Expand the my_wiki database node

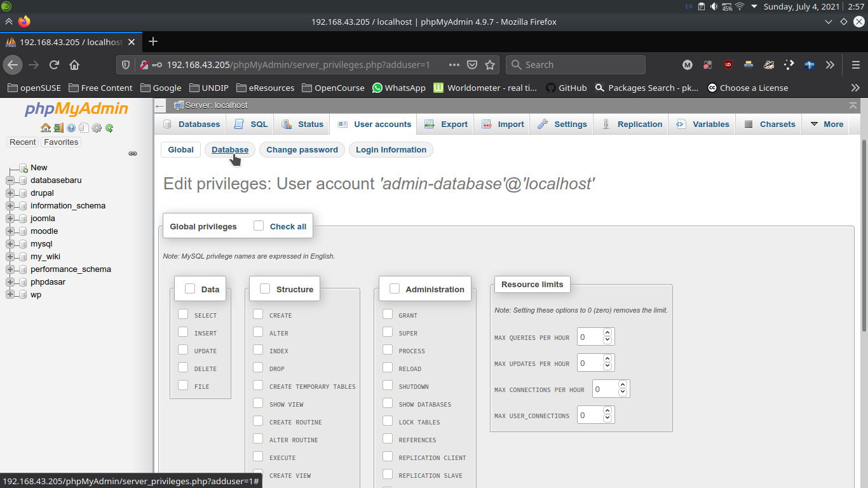click(10, 257)
